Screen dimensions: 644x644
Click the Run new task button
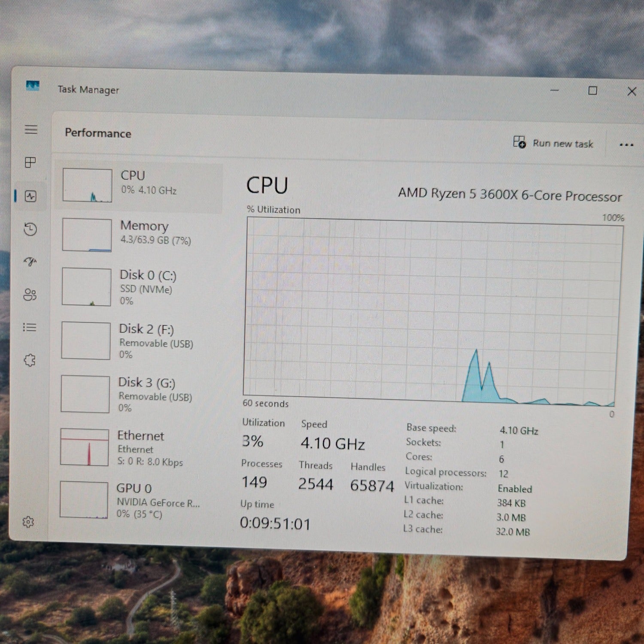pos(553,143)
